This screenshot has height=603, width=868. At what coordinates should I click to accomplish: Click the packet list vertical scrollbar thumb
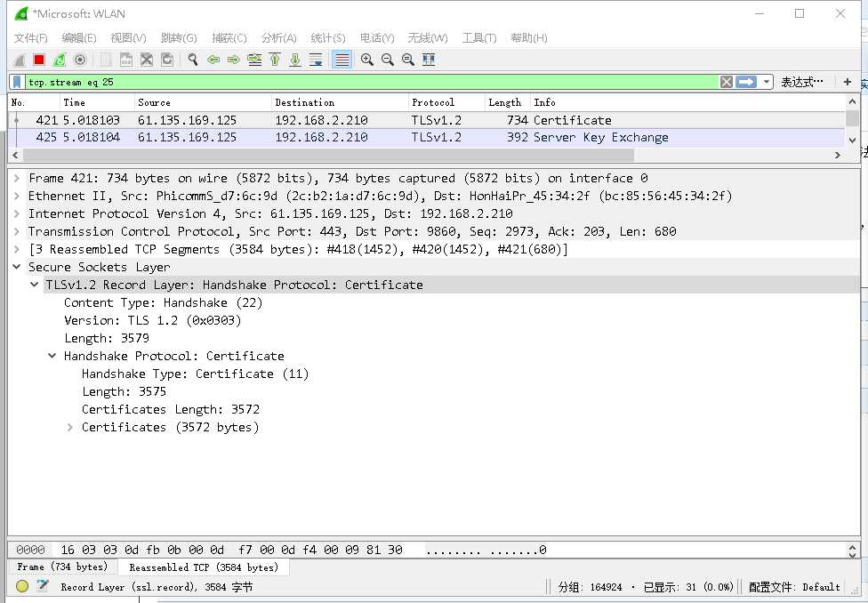coord(853,118)
